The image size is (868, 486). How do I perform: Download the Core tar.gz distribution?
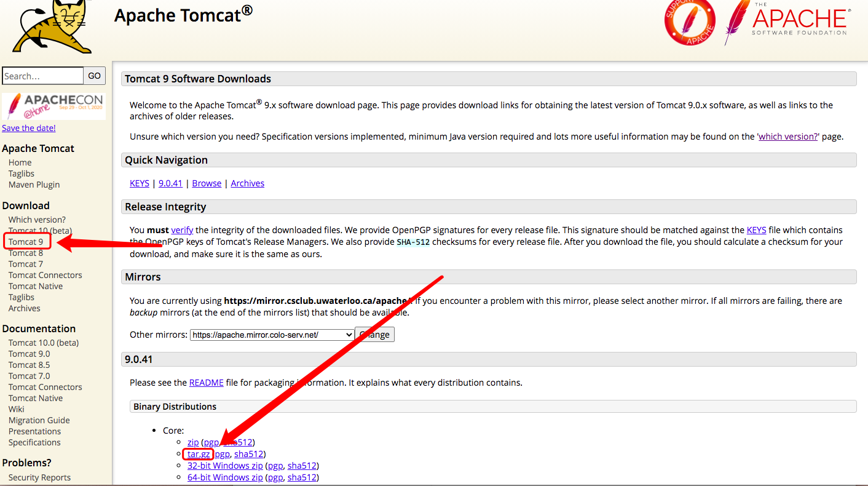pos(199,454)
